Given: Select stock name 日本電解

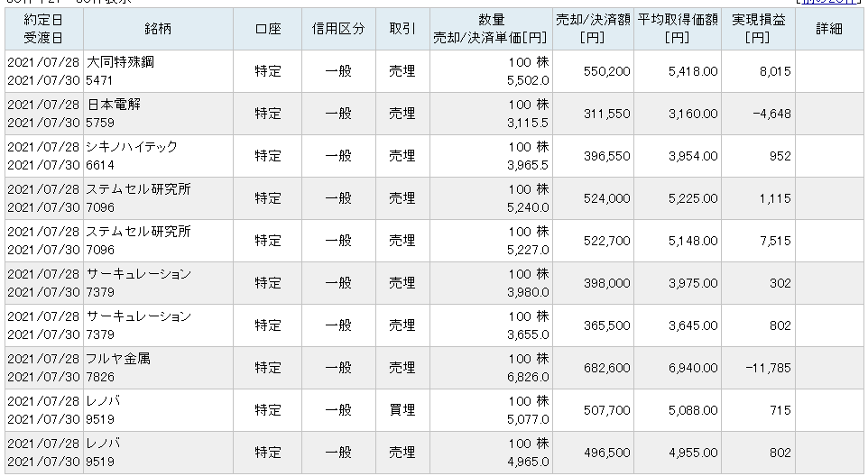Looking at the screenshot, I should pos(114,104).
